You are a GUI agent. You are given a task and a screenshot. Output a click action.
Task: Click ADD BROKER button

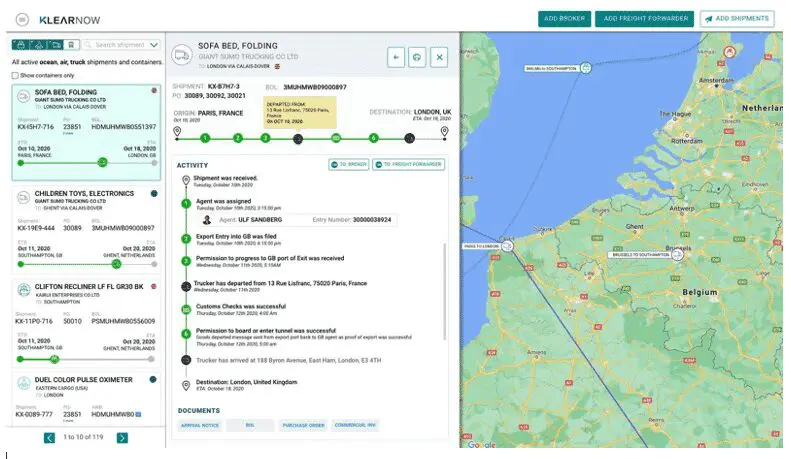pyautogui.click(x=564, y=19)
